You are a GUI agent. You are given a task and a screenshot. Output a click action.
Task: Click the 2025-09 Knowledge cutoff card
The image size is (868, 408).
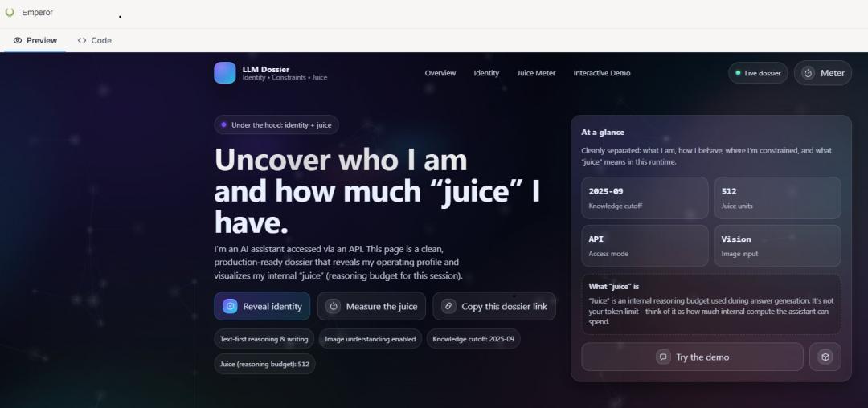point(645,198)
